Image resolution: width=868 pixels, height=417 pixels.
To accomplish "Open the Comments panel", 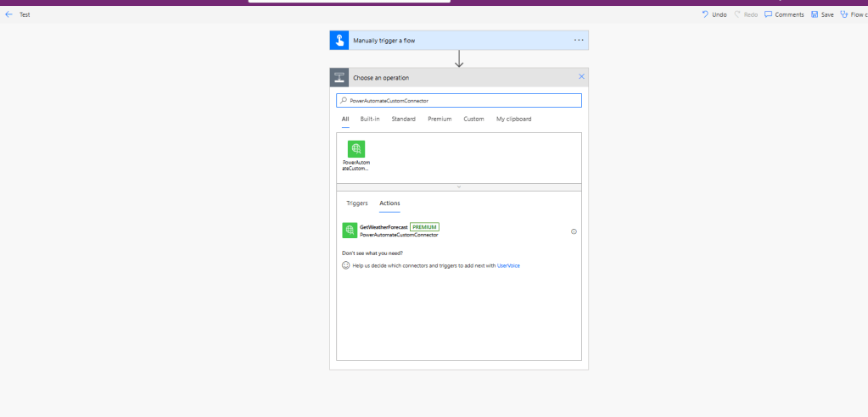I will [x=784, y=14].
